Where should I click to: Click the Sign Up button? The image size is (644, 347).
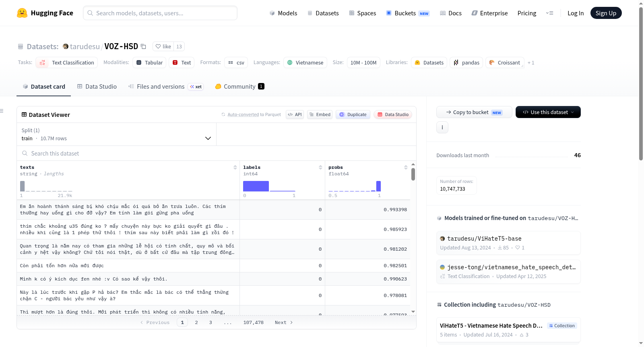click(x=606, y=13)
